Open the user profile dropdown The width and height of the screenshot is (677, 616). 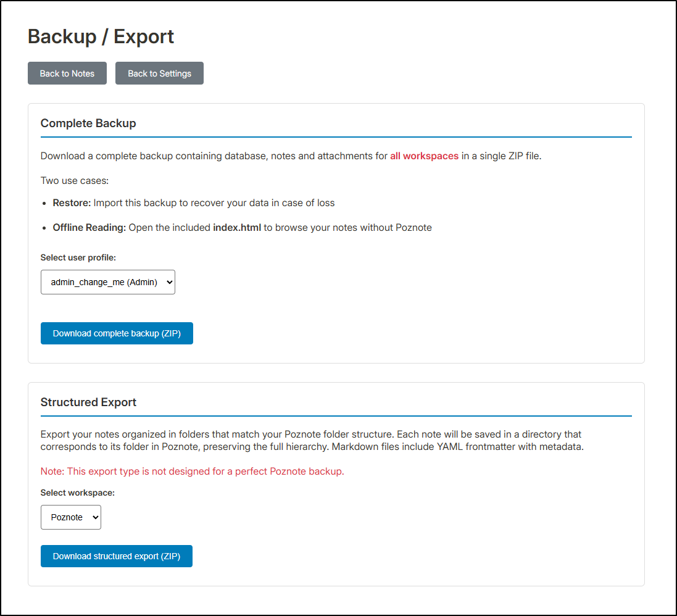click(x=108, y=282)
